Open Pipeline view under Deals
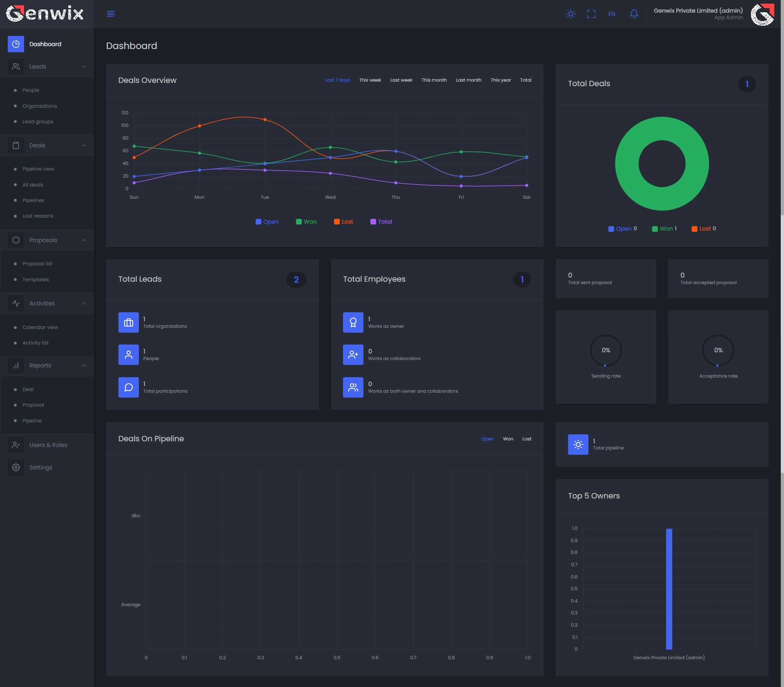The width and height of the screenshot is (784, 687). 38,169
